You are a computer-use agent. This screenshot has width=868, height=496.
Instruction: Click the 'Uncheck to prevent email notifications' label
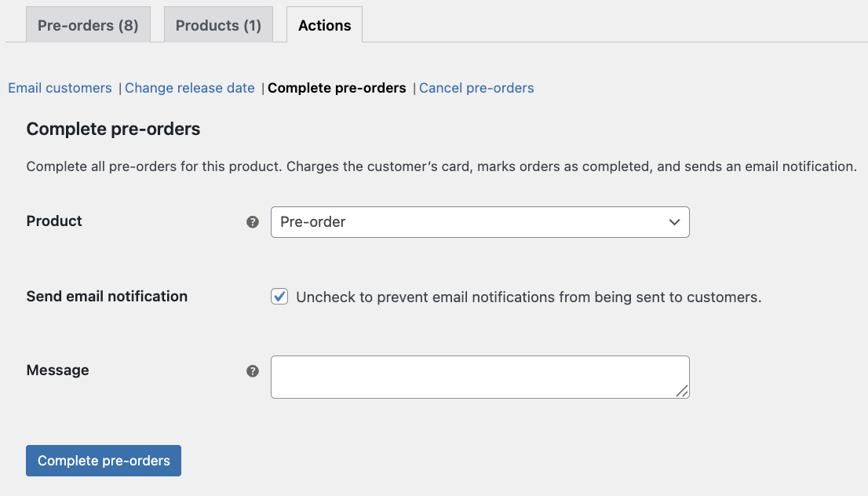click(528, 297)
